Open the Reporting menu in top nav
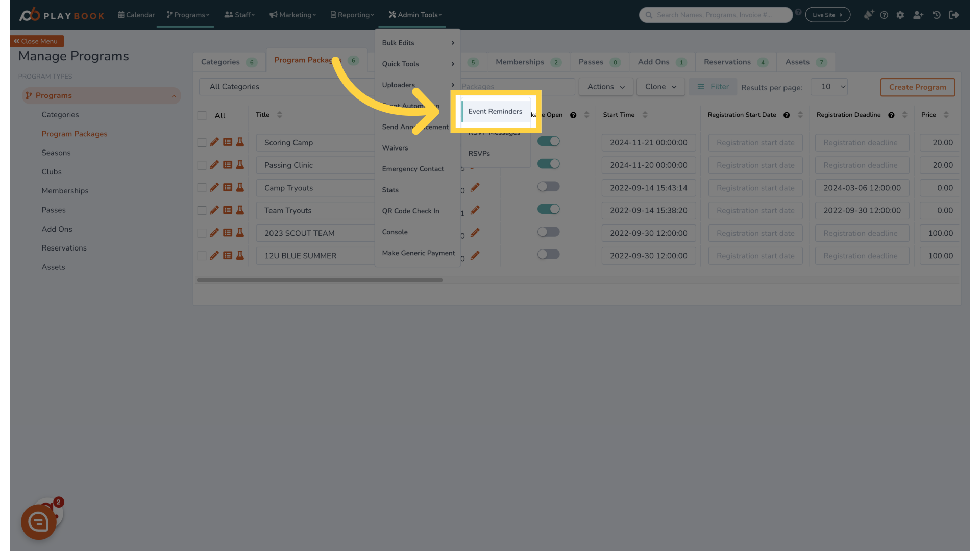The image size is (980, 551). 352,15
